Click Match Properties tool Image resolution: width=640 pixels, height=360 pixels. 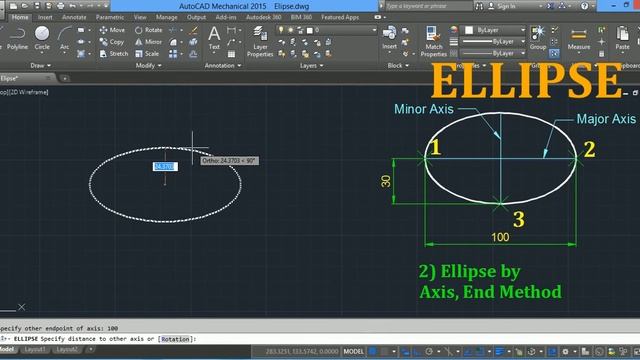433,42
